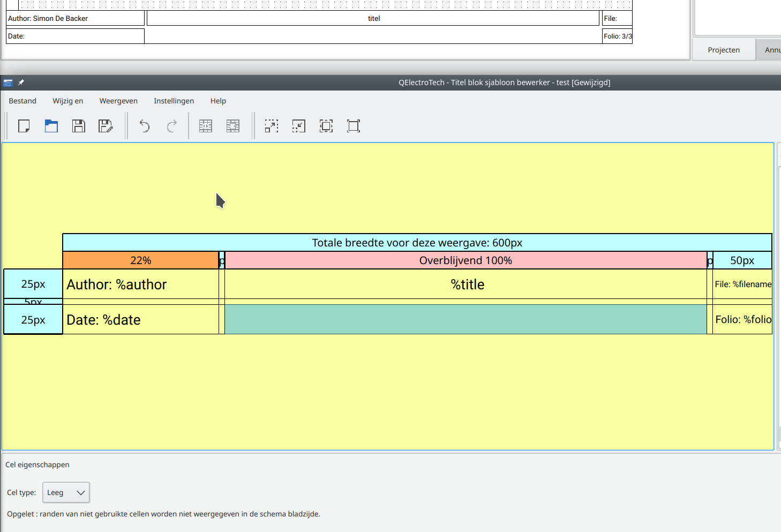Image resolution: width=781 pixels, height=532 pixels.
Task: Open the Weergeven menu
Action: coord(118,101)
